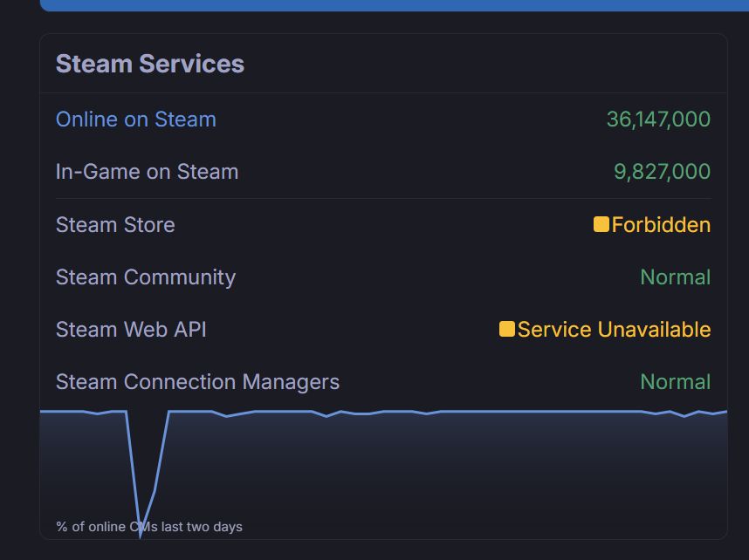Click Normal status for Steam Community
Image resolution: width=749 pixels, height=560 pixels.
tap(676, 277)
